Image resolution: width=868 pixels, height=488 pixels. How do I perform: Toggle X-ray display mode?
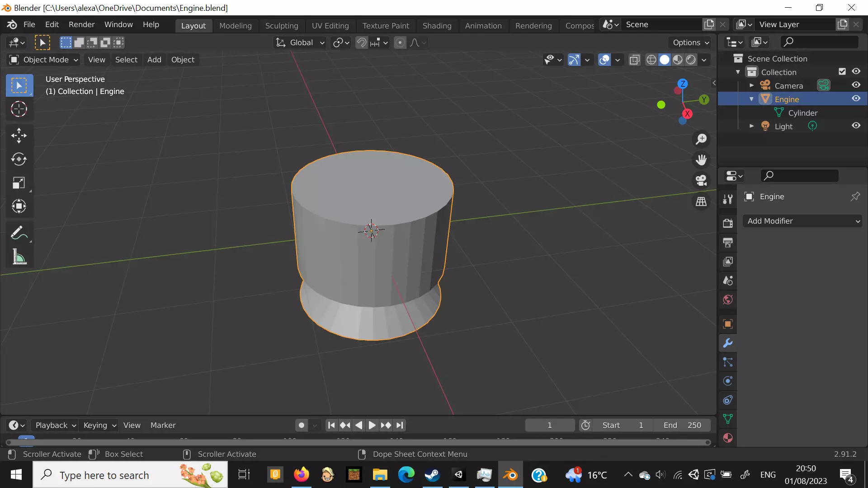tap(635, 60)
